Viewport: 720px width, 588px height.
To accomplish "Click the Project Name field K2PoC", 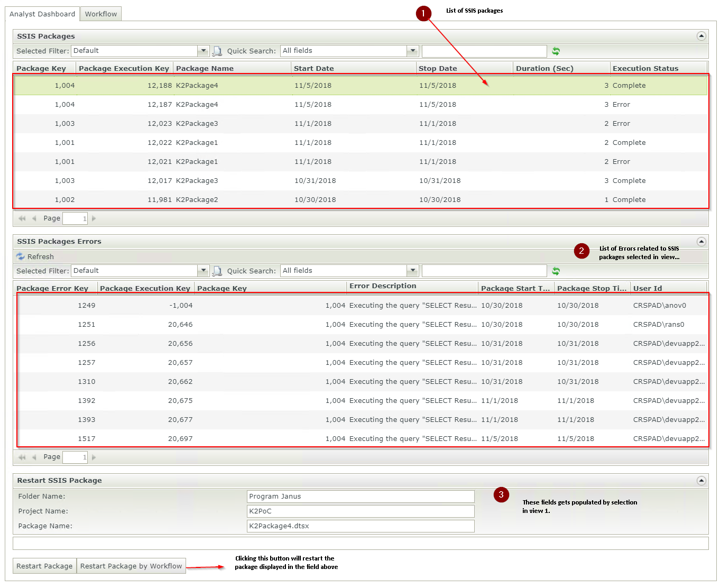I will 361,511.
